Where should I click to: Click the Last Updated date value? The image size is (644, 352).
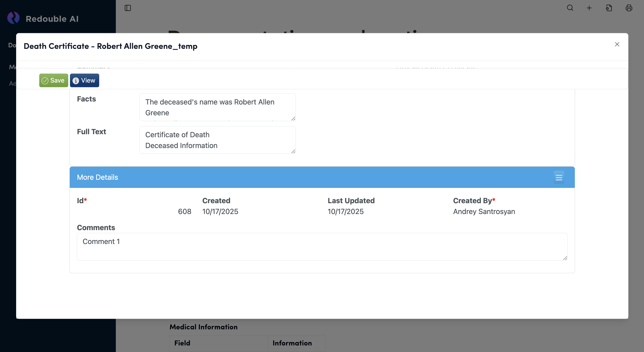pyautogui.click(x=345, y=212)
